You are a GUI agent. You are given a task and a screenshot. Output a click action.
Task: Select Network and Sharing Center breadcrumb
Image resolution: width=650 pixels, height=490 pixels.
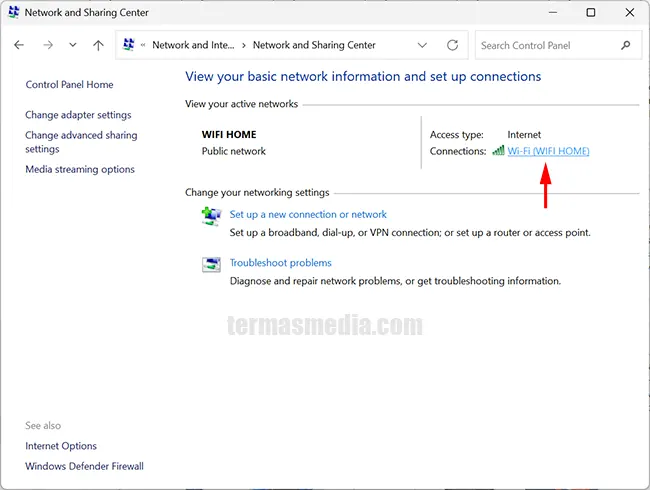[314, 45]
